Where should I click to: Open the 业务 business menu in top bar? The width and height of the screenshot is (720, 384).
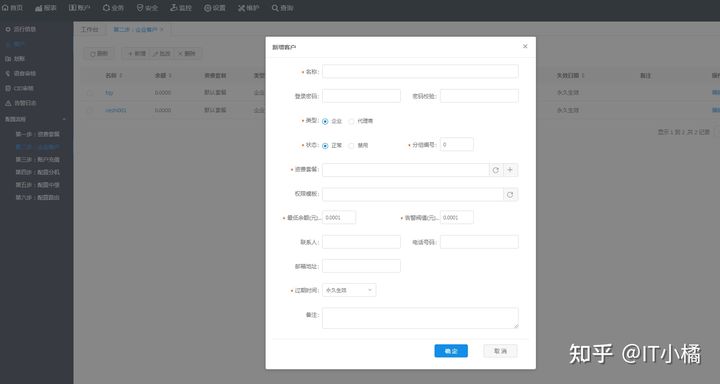[113, 8]
